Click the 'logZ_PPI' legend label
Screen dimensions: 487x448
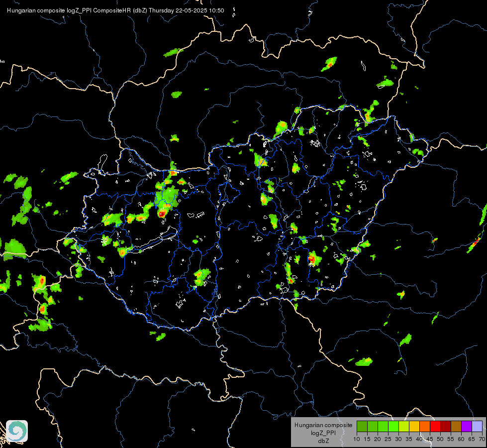(323, 433)
